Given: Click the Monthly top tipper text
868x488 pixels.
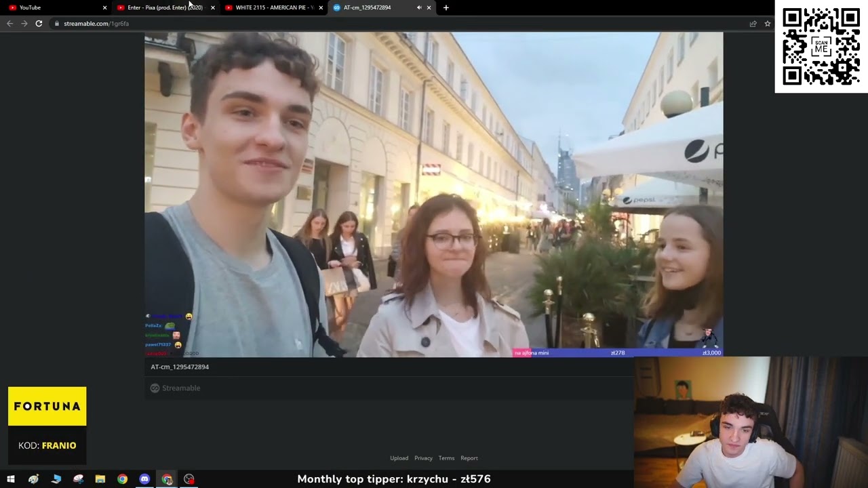Looking at the screenshot, I should (394, 479).
